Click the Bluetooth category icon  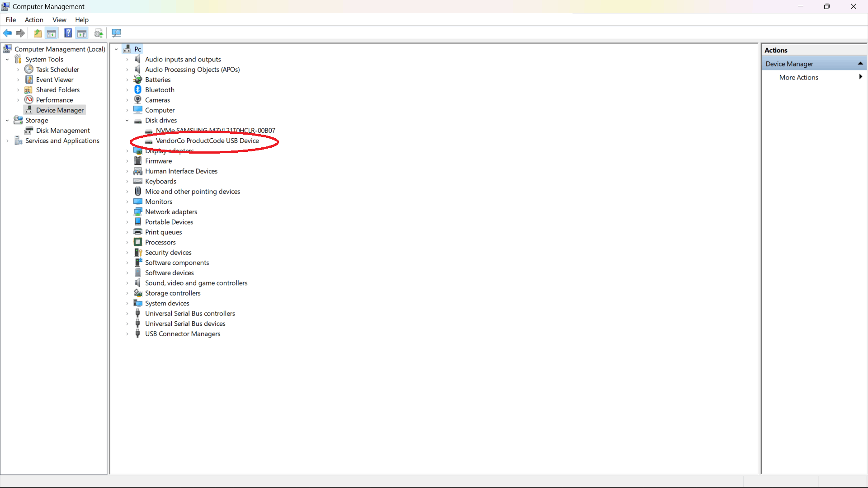[138, 89]
